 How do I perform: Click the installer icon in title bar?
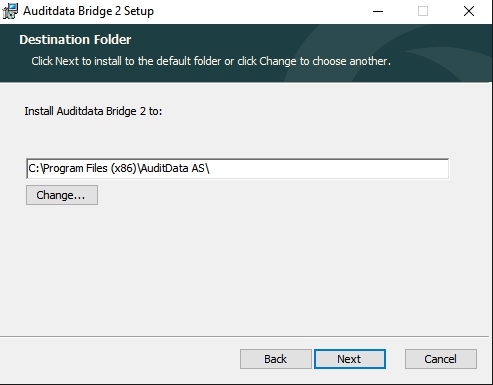point(10,11)
